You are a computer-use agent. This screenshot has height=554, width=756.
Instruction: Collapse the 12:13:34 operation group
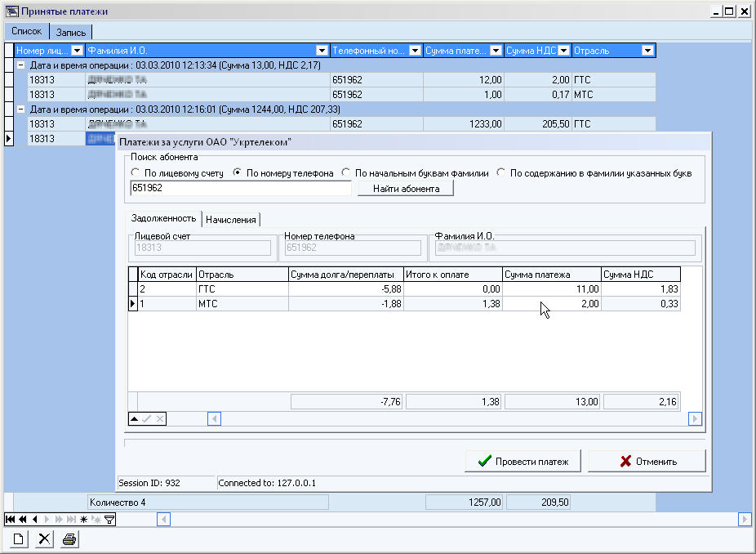pos(20,65)
